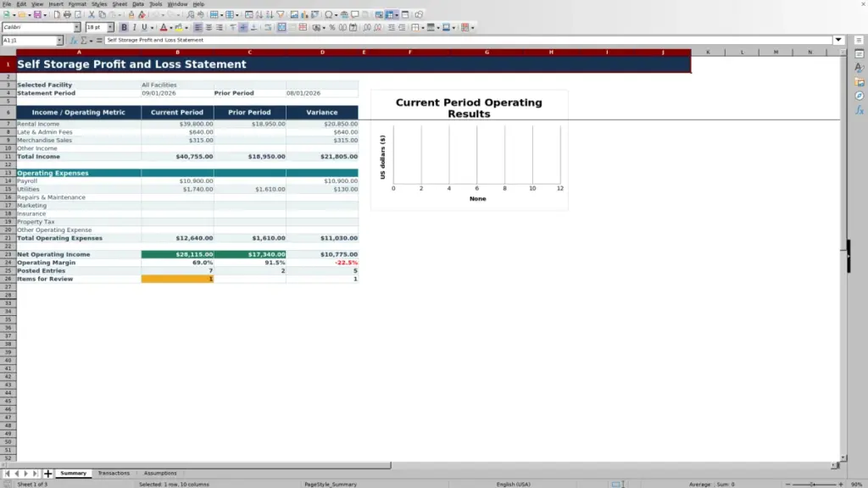Click the Merge and Center Cells icon

tap(281, 28)
